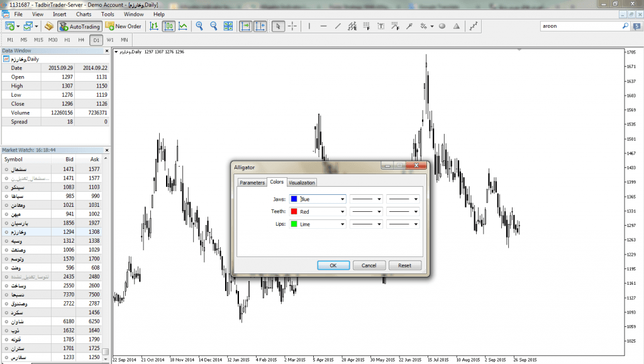Screen dimensions: 644x364
Task: Switch timeframe to H4
Action: click(81, 40)
